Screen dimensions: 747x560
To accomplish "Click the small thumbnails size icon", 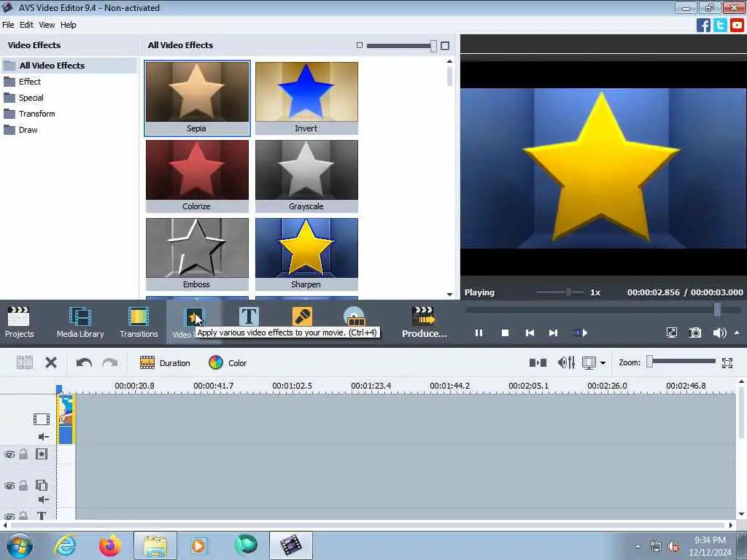I will point(360,45).
